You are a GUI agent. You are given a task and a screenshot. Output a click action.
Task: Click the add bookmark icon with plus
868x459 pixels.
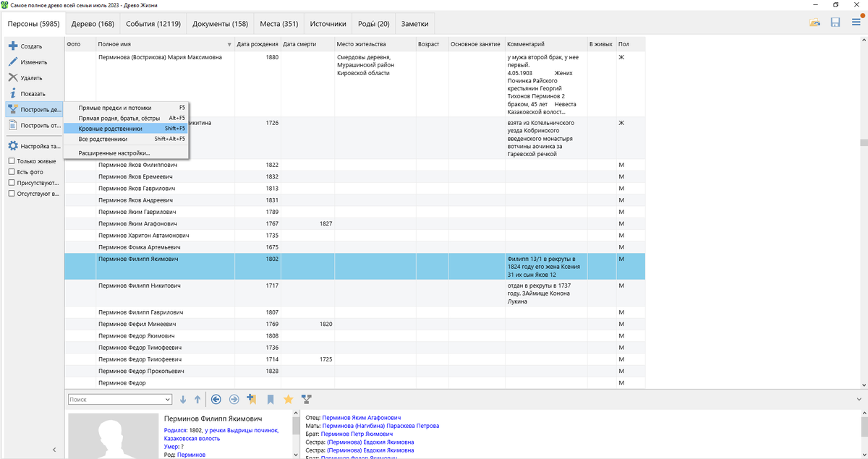pos(252,399)
